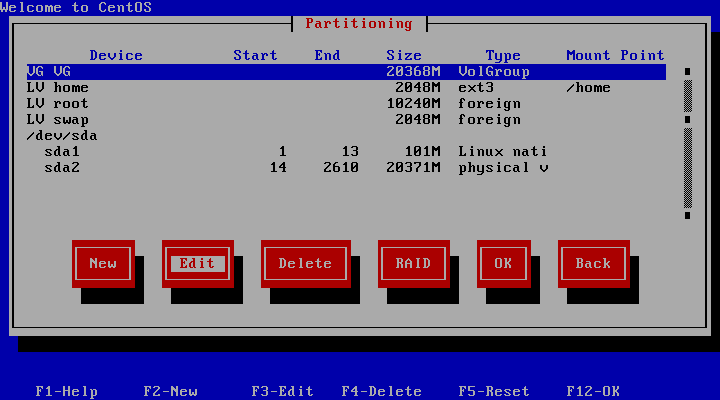This screenshot has width=720, height=400.
Task: Click the sda2 start value 14
Action: pyautogui.click(x=278, y=168)
